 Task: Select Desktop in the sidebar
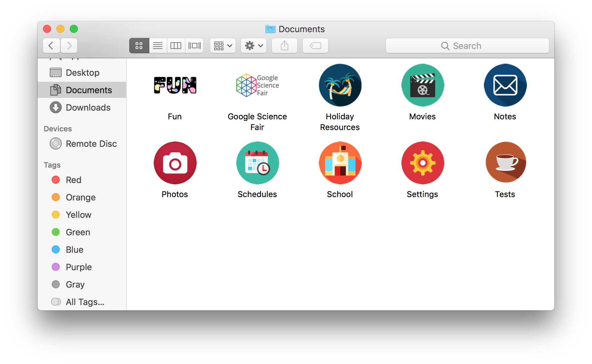tap(83, 72)
